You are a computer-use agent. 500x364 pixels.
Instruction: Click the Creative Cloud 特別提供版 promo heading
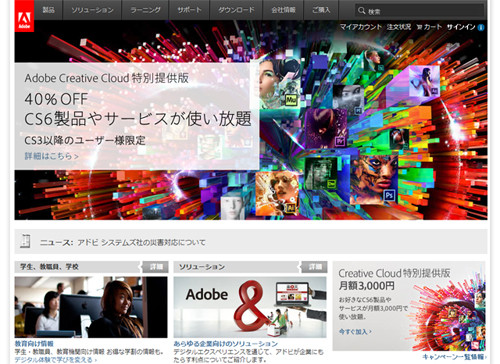pos(394,273)
